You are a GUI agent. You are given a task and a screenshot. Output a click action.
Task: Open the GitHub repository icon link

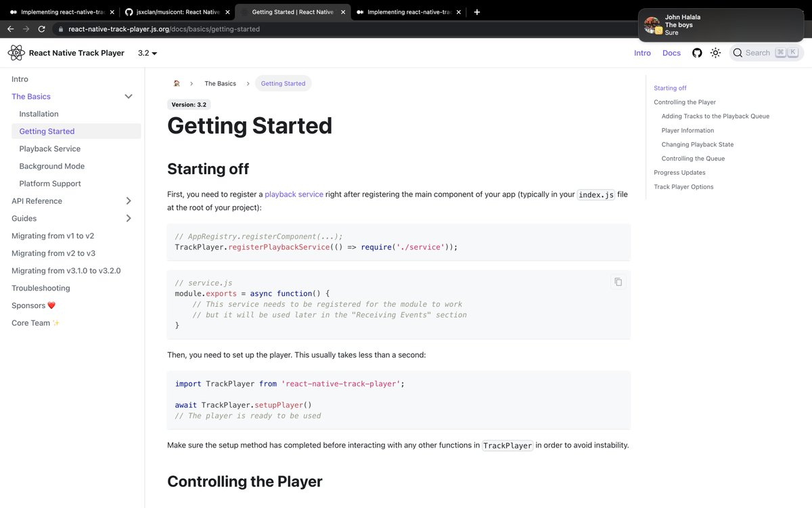point(697,53)
